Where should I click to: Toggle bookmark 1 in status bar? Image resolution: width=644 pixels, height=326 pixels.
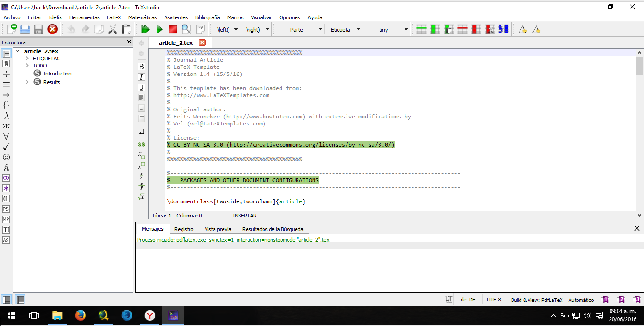605,300
